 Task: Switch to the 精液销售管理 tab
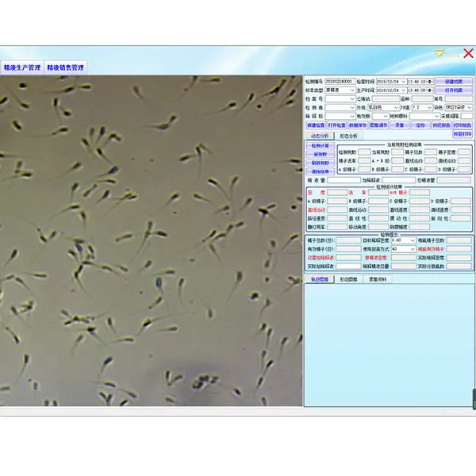click(x=65, y=68)
